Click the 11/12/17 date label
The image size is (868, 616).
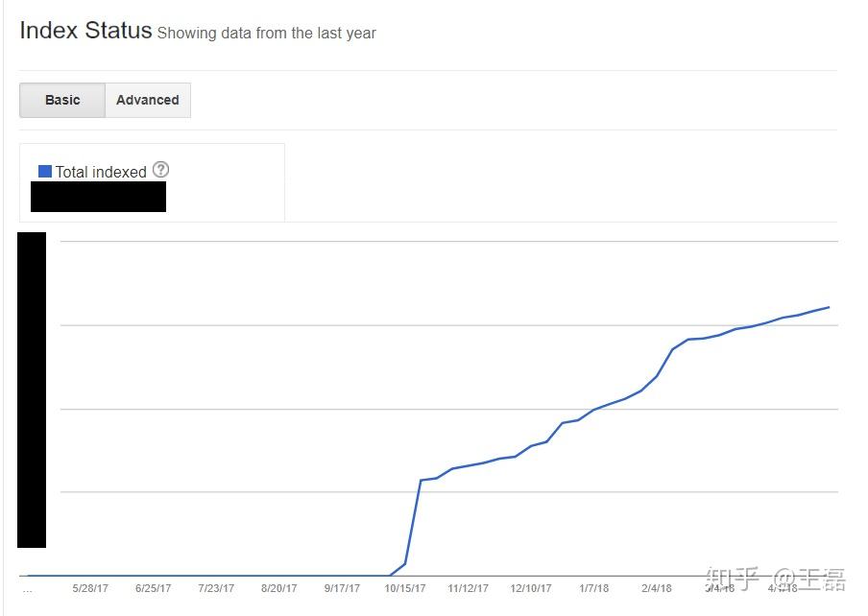pyautogui.click(x=469, y=588)
